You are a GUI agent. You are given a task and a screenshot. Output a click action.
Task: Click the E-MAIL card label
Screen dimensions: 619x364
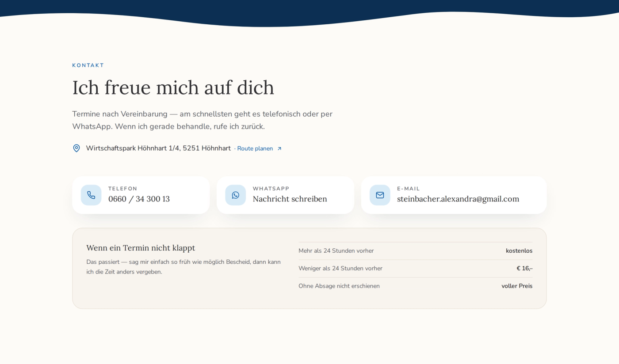click(x=409, y=189)
